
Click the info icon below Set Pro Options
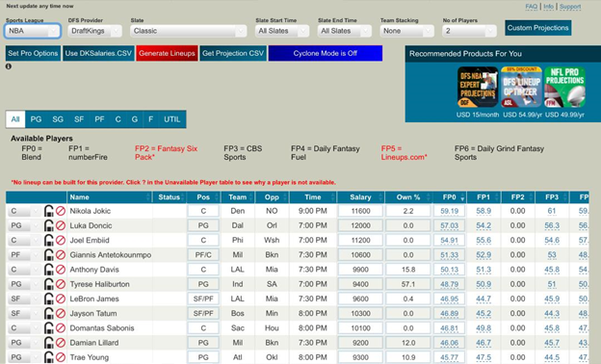coord(9,66)
